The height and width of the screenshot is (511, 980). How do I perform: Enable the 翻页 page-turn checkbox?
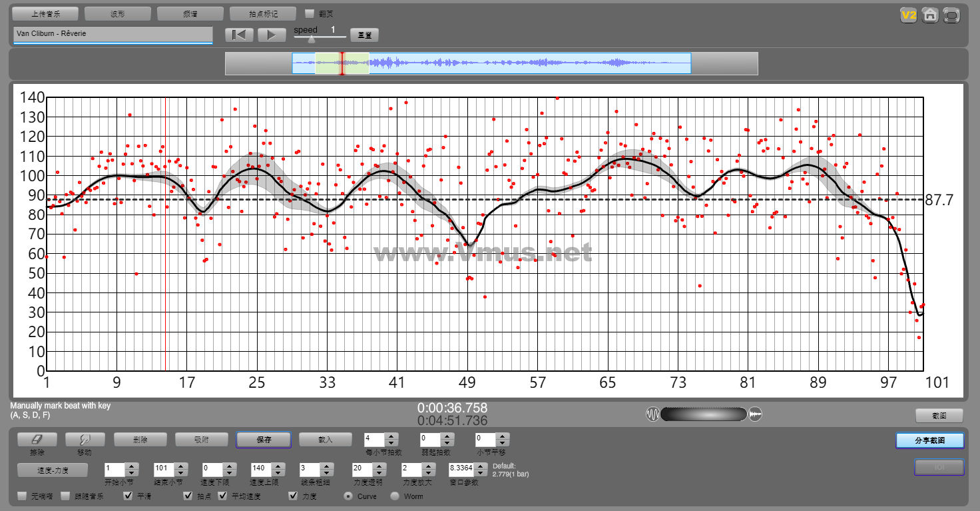click(x=310, y=13)
